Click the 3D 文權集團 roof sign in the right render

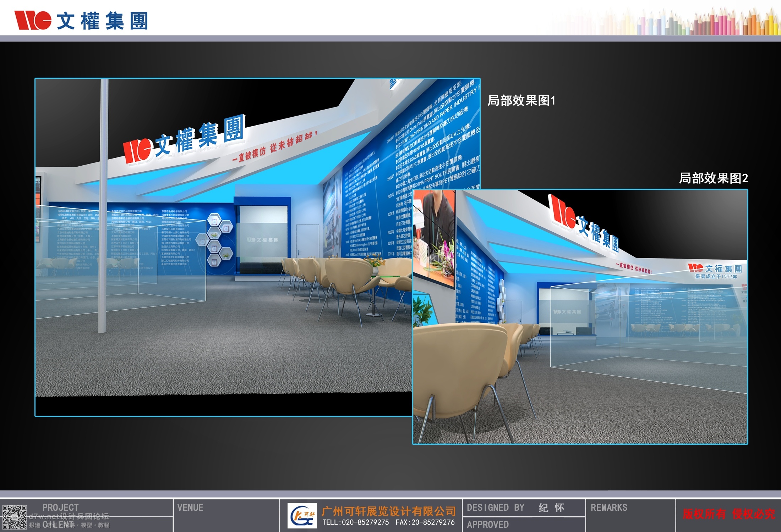coord(584,224)
